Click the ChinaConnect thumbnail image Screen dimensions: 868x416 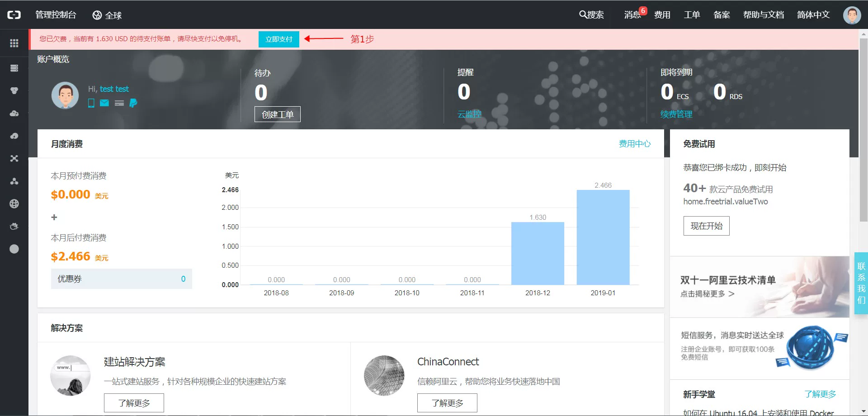coord(384,376)
